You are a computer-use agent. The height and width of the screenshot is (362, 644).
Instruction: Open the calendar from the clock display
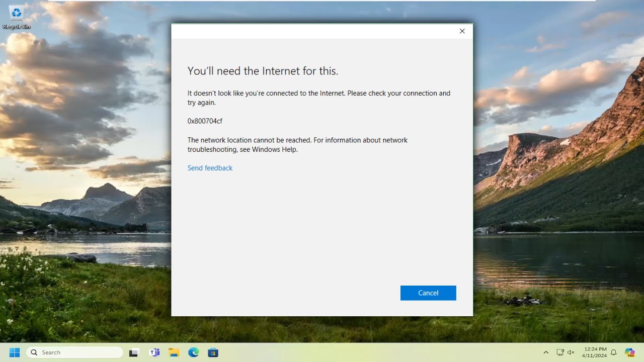point(595,352)
